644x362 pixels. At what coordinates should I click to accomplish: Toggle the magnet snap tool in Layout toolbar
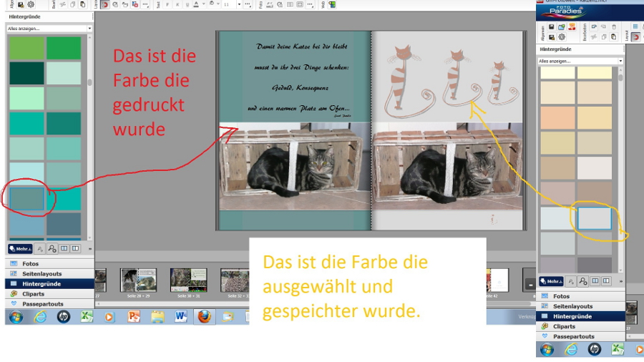104,4
